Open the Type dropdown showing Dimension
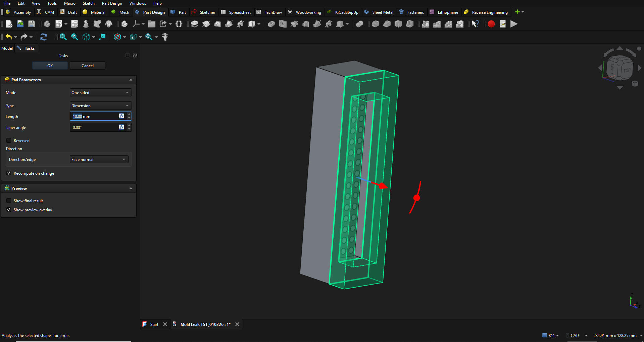644x342 pixels. tap(100, 105)
